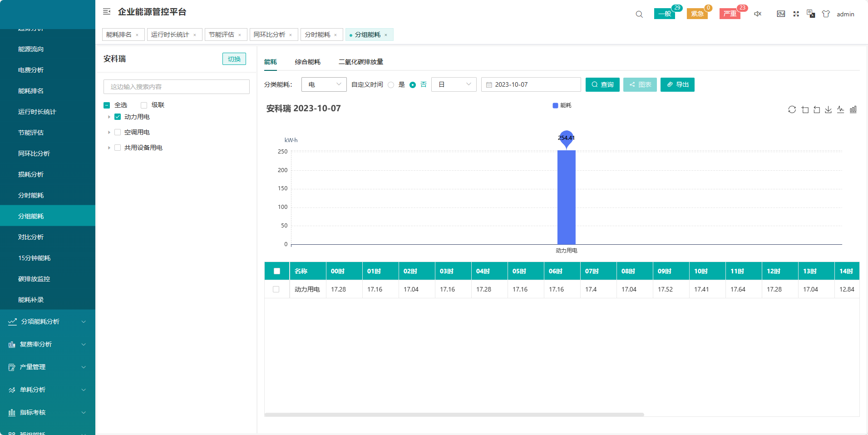Check the 空调用电 checkbox
Screen dimensions: 868x435
[118, 132]
